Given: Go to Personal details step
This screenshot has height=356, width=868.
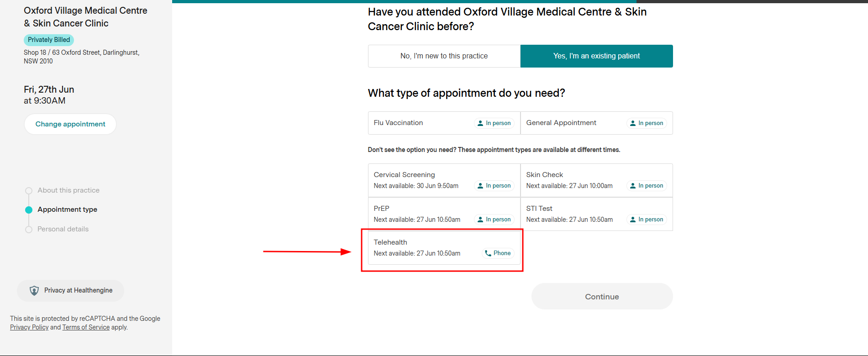Looking at the screenshot, I should pos(63,229).
